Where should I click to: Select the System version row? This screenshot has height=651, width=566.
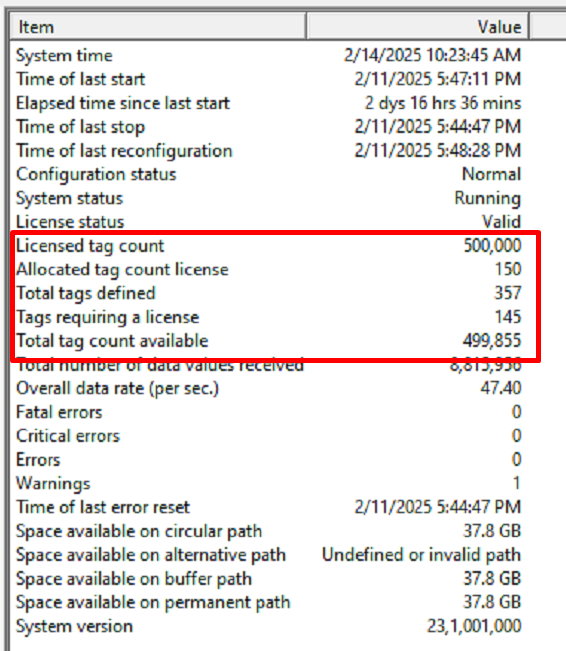[269, 626]
